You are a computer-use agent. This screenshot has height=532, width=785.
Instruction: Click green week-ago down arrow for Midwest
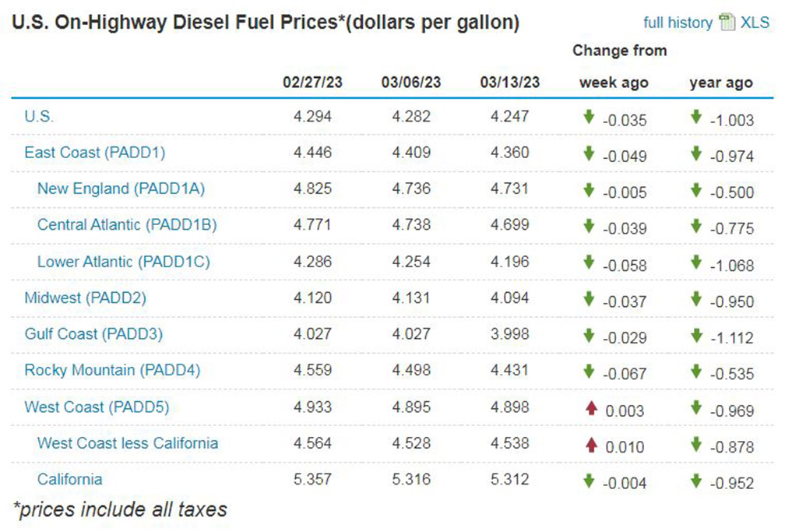point(589,298)
